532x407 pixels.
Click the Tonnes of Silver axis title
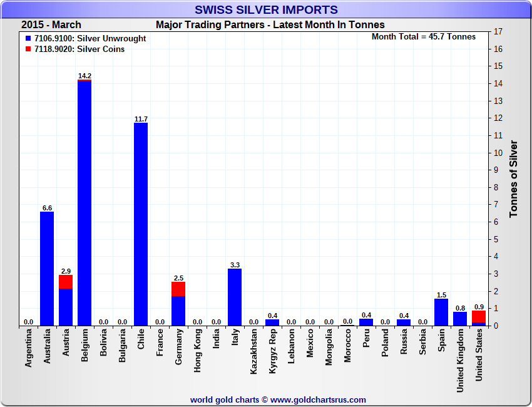pos(514,178)
